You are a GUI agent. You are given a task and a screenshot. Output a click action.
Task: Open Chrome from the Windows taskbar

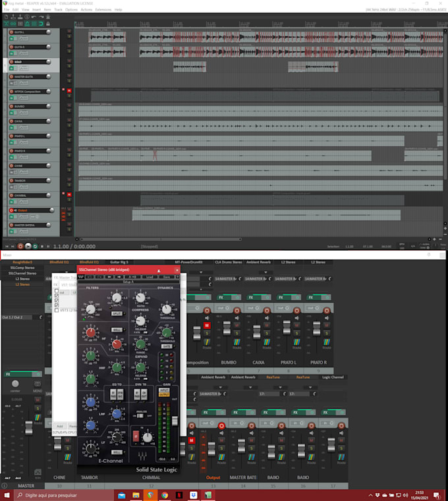pos(165,495)
